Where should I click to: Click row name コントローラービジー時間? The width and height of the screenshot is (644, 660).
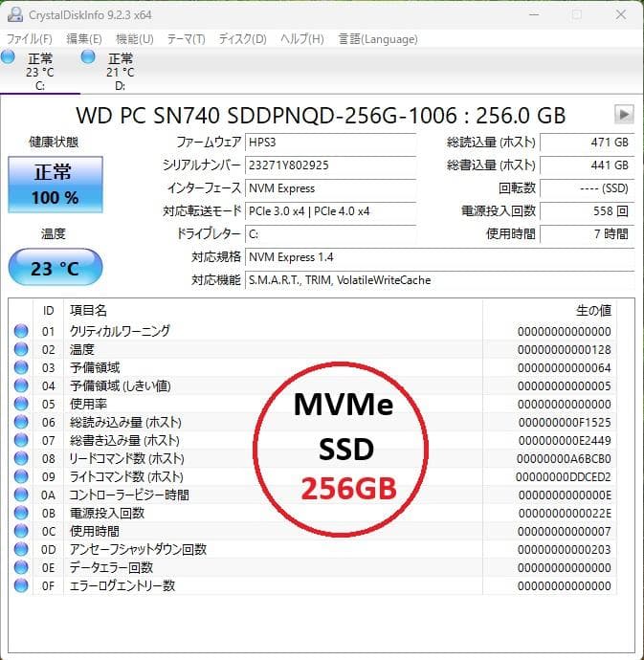pyautogui.click(x=129, y=495)
